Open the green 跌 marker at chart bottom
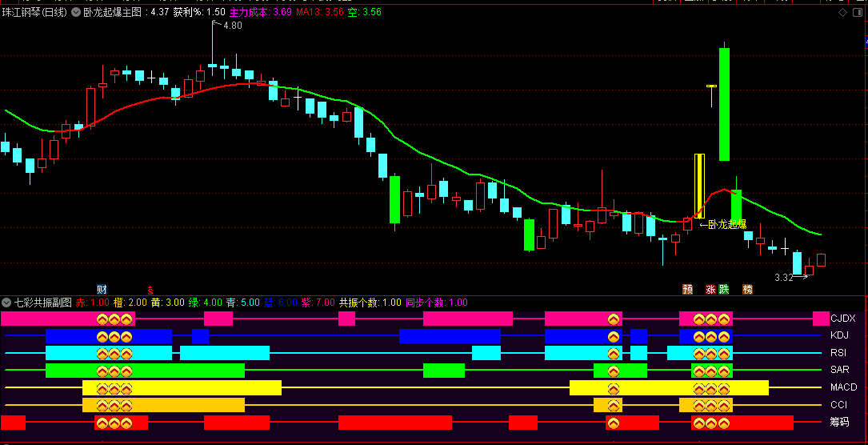 (723, 290)
